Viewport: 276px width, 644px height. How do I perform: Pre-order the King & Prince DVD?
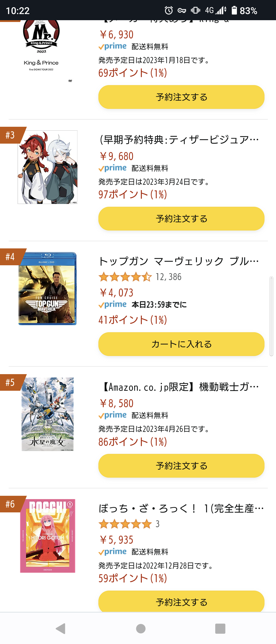tap(181, 97)
